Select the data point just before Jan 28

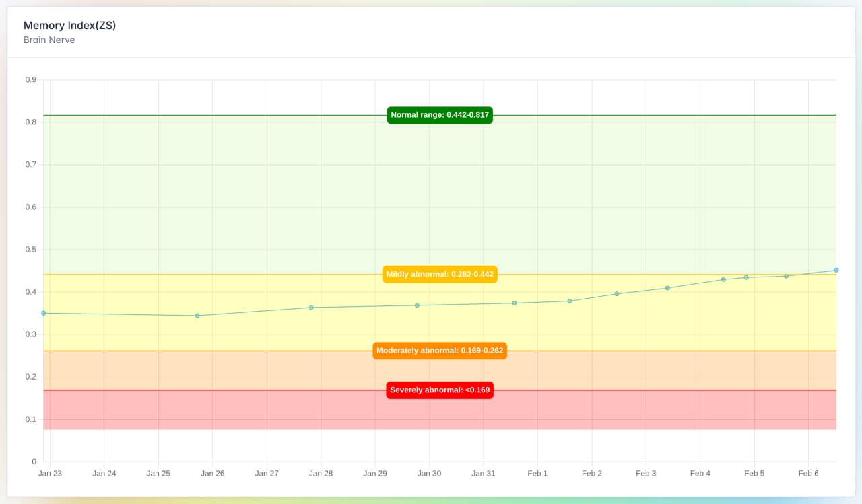coord(311,308)
